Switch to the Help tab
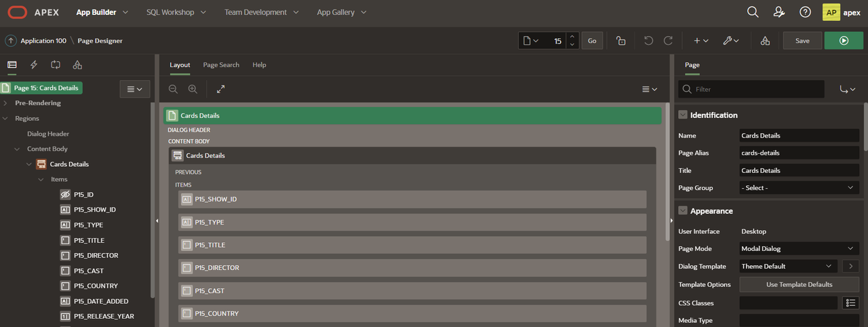 (x=259, y=65)
